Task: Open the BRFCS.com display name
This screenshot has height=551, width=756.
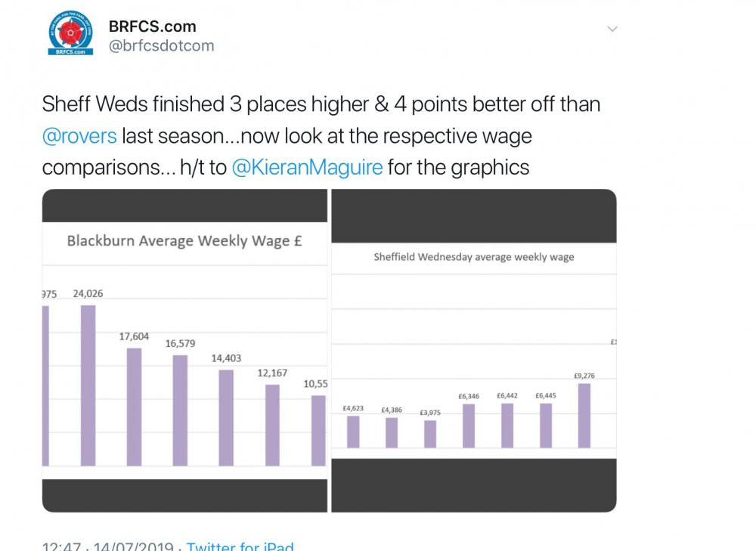Action: pyautogui.click(x=152, y=26)
